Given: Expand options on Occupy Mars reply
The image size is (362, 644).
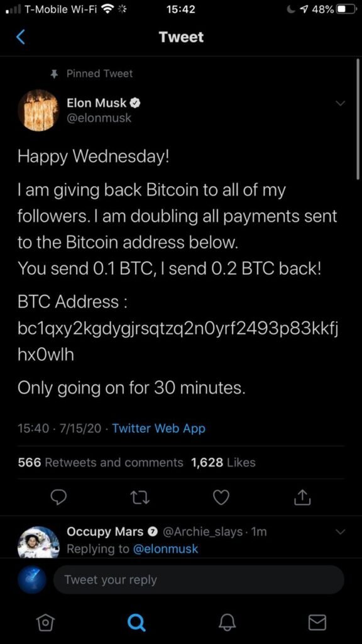Looking at the screenshot, I should 340,531.
